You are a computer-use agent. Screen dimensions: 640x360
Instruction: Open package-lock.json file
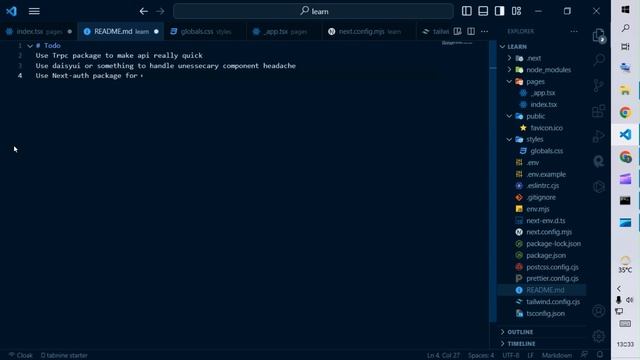[553, 244]
